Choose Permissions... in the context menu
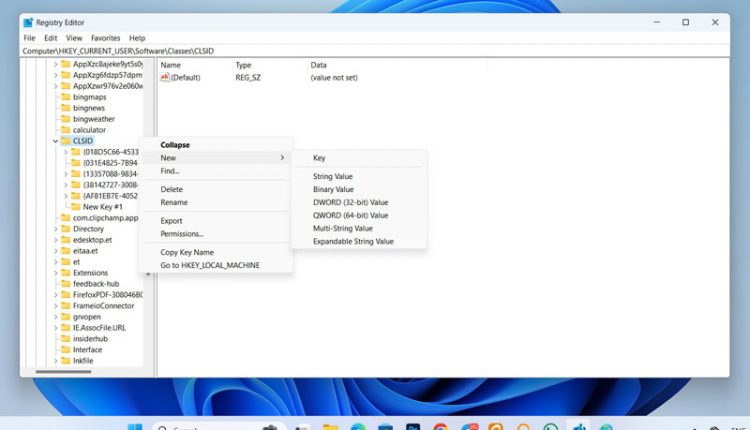 (x=216, y=234)
